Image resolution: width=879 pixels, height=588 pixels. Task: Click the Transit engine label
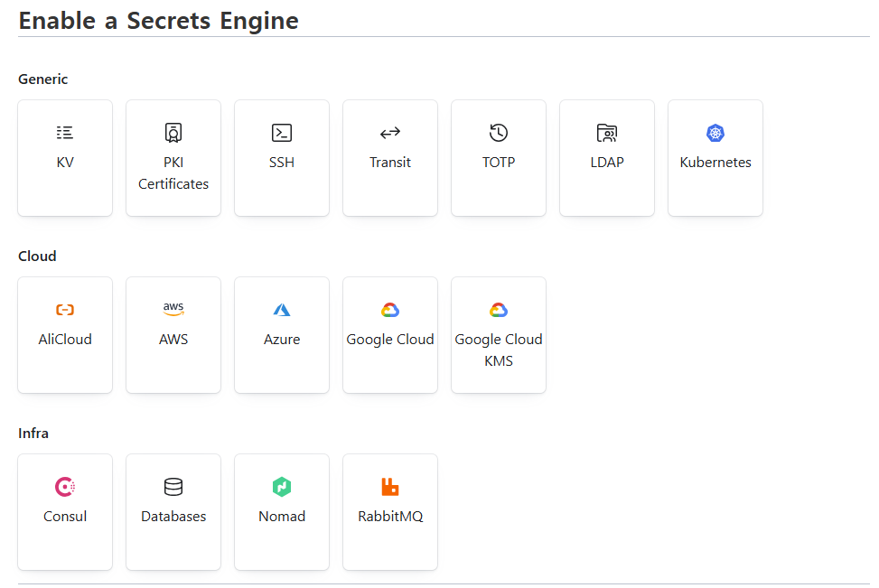pyautogui.click(x=390, y=163)
